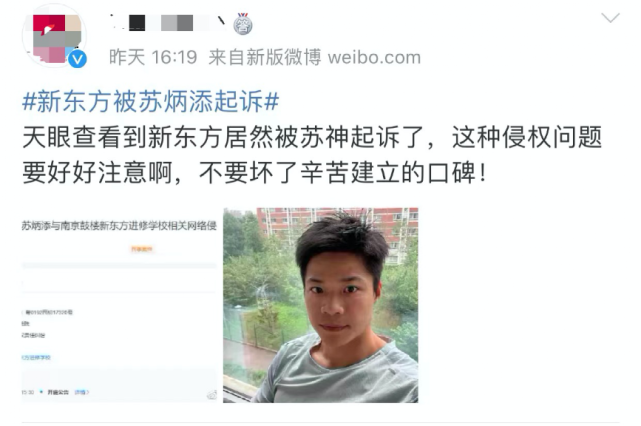Click the gray divider bar under orange tag

pyautogui.click(x=119, y=266)
